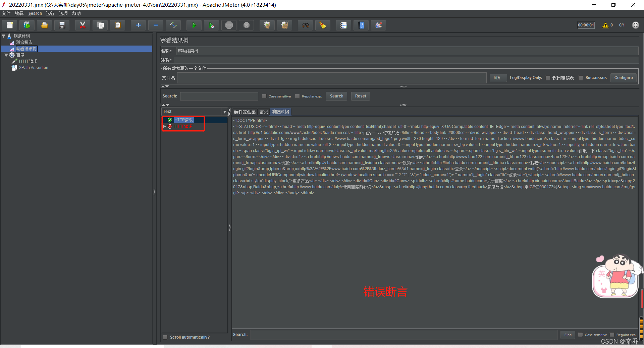Enable the 仅日志错误 errors-only checkbox

(x=548, y=78)
